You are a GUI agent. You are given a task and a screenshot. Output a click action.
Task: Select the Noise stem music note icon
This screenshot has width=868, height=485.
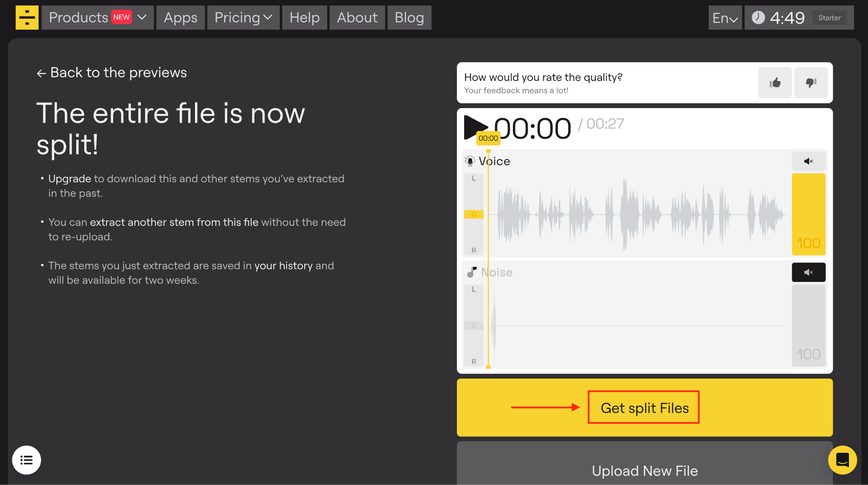click(470, 272)
